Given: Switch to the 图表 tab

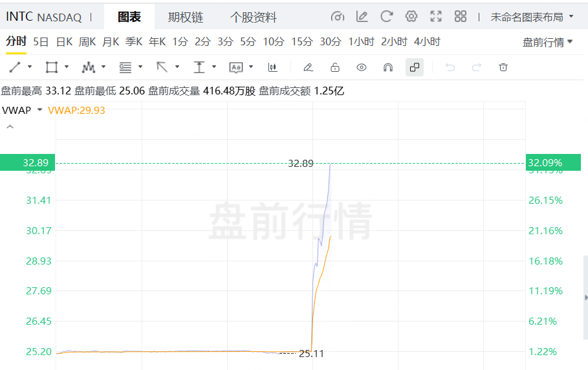Looking at the screenshot, I should pyautogui.click(x=129, y=17).
